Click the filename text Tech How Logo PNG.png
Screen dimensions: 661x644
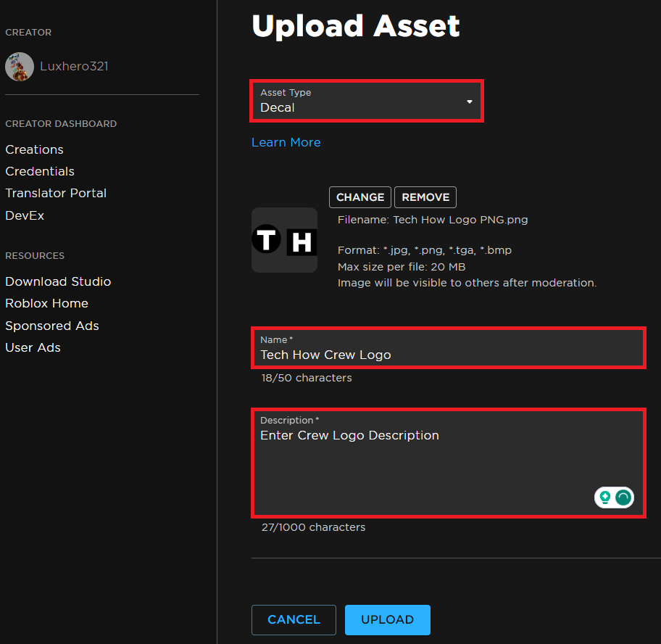click(460, 220)
